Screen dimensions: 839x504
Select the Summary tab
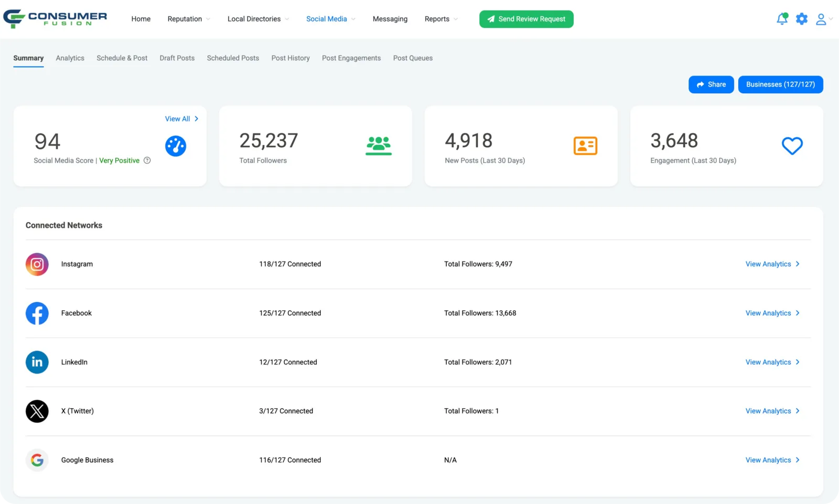[x=28, y=58]
